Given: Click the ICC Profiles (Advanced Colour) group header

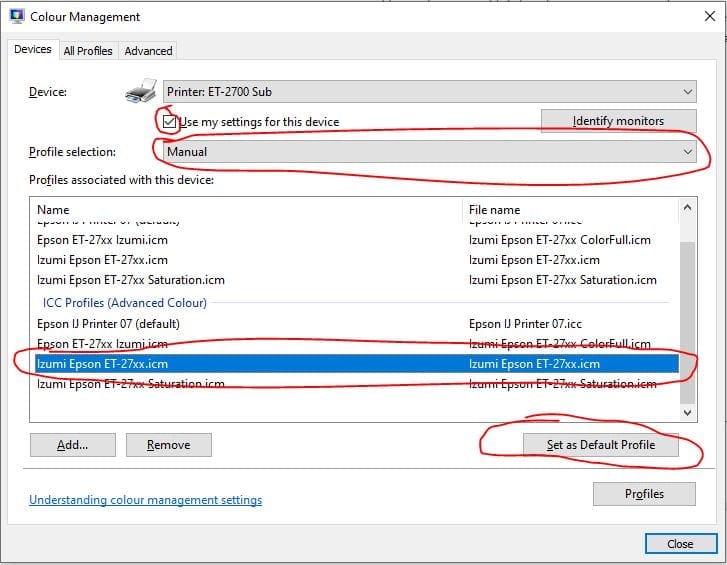Looking at the screenshot, I should [125, 303].
